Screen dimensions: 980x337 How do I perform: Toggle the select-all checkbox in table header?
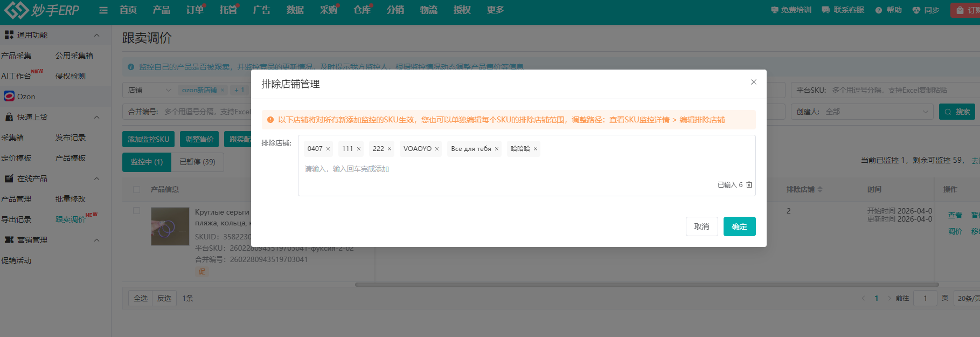[136, 189]
